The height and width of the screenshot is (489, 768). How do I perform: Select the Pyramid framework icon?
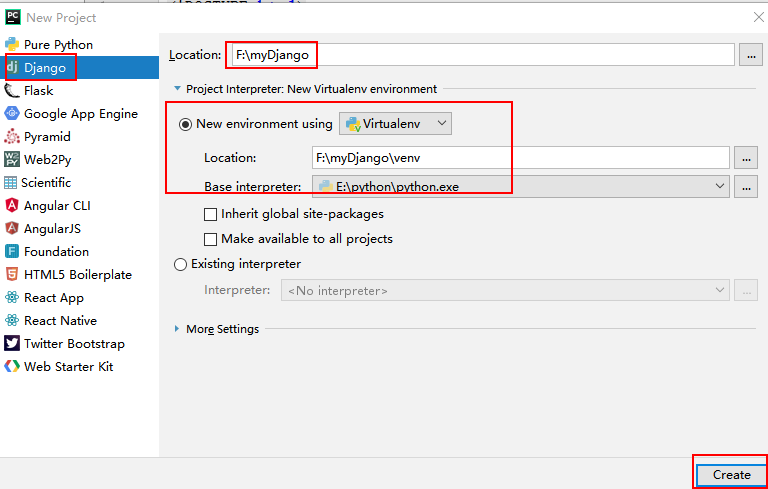tap(12, 137)
